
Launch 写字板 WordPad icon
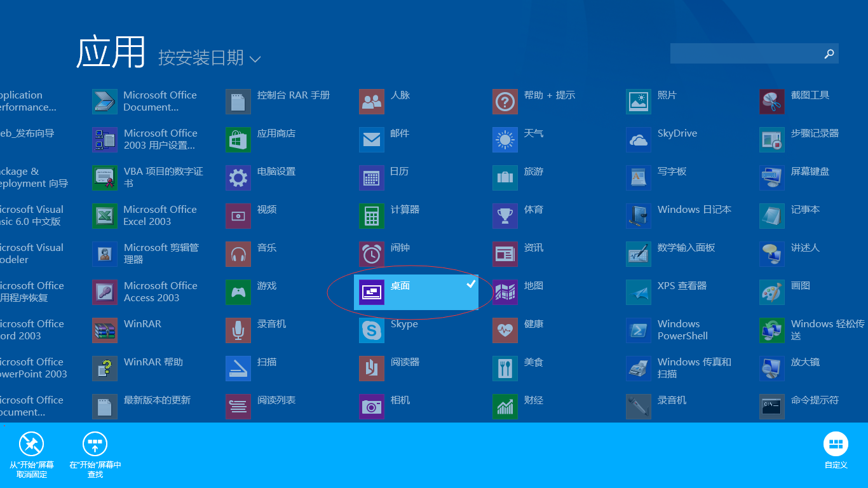coord(639,178)
